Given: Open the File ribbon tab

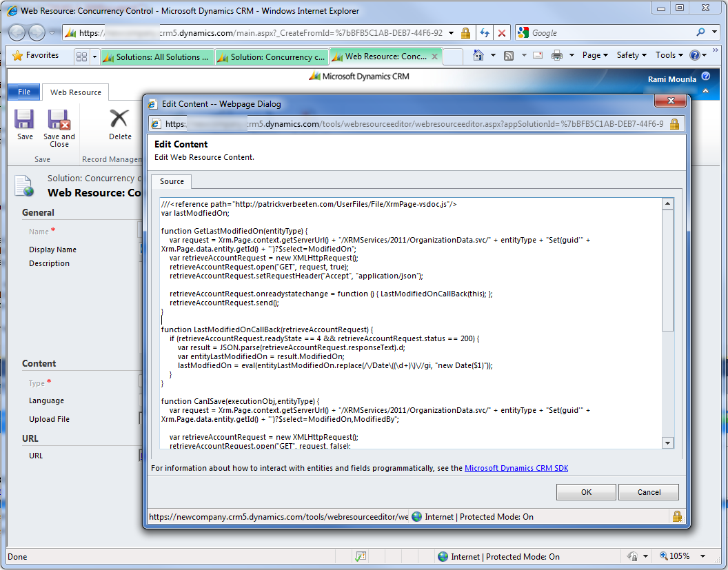Looking at the screenshot, I should 24,92.
